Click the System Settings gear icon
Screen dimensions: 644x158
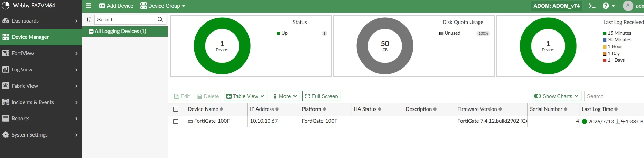[x=6, y=135]
